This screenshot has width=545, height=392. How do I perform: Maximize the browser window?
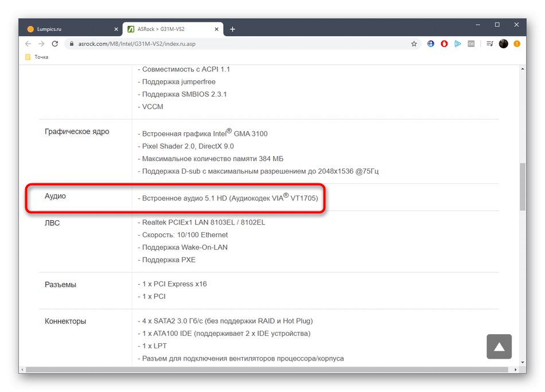(x=497, y=25)
